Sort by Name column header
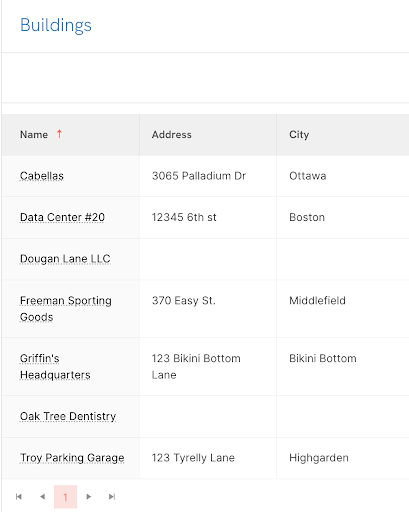 click(34, 135)
